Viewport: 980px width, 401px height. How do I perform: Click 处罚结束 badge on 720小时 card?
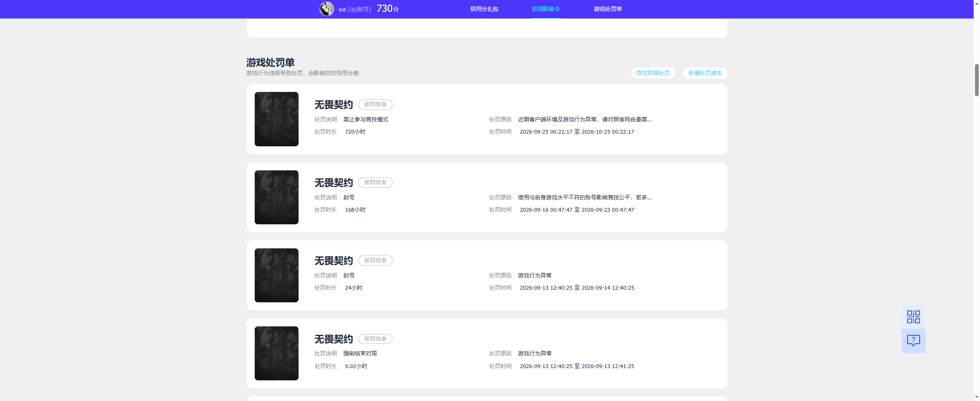pos(375,104)
